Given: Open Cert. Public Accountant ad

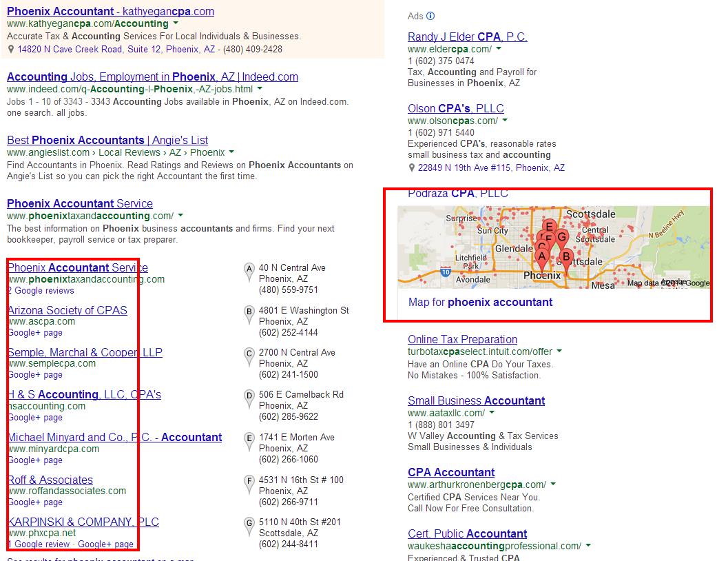Looking at the screenshot, I should pos(468,533).
